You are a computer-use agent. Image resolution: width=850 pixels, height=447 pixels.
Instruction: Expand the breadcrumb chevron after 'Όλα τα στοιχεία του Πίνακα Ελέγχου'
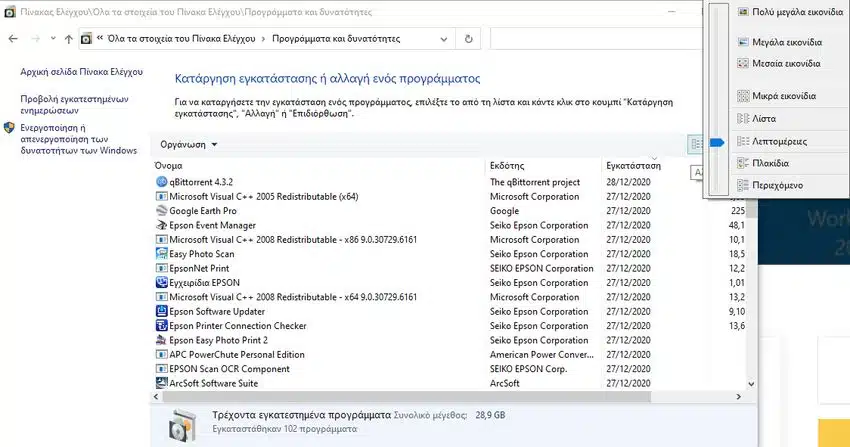point(263,39)
